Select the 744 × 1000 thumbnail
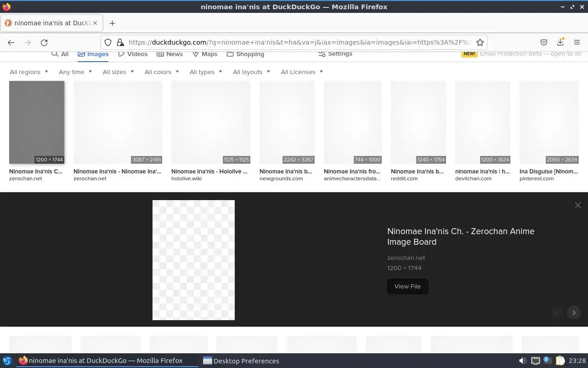 (353, 122)
